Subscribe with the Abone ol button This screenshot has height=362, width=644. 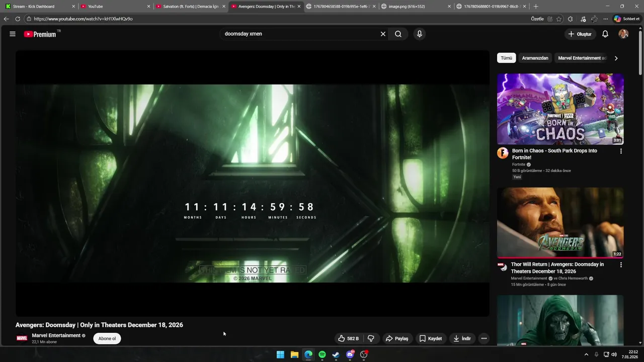click(x=107, y=338)
